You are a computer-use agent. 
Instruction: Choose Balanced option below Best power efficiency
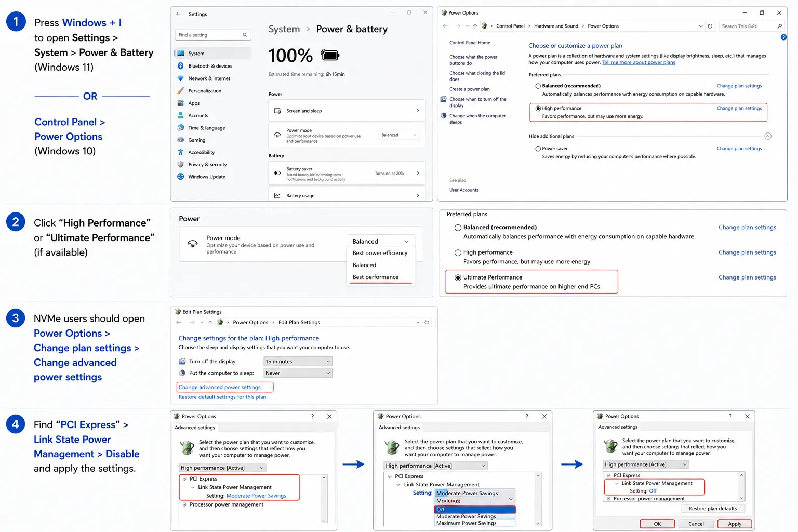click(364, 265)
